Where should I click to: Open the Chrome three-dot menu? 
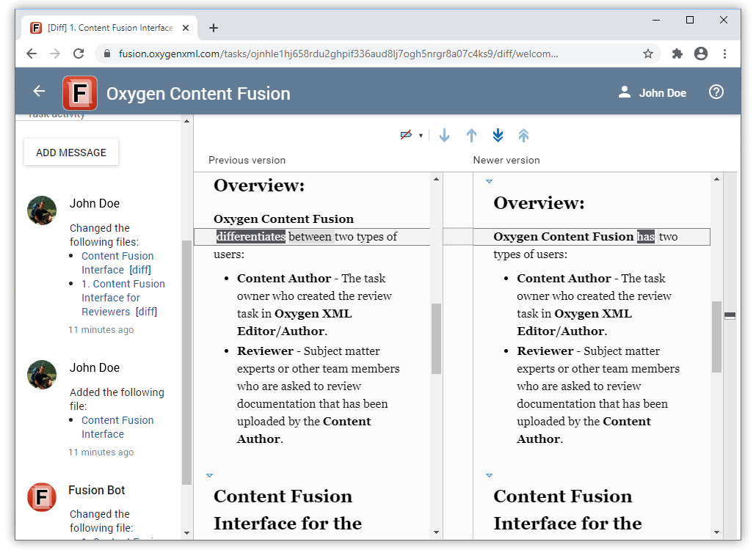[724, 54]
